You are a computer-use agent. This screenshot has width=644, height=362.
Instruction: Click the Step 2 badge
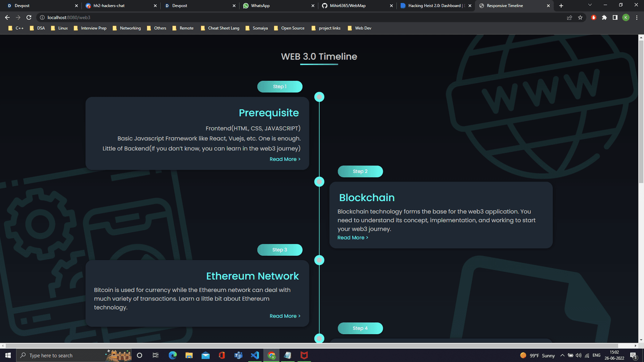click(x=360, y=172)
